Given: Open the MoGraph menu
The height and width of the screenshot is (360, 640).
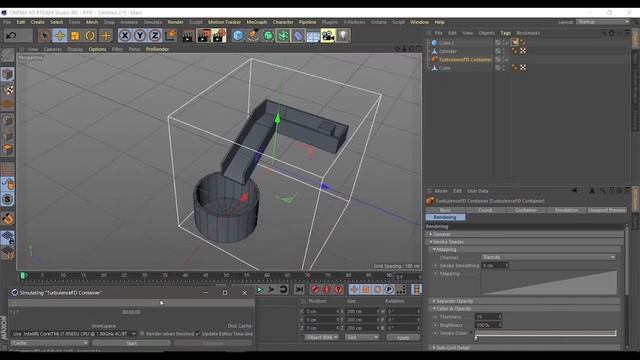Looking at the screenshot, I should pos(257,22).
